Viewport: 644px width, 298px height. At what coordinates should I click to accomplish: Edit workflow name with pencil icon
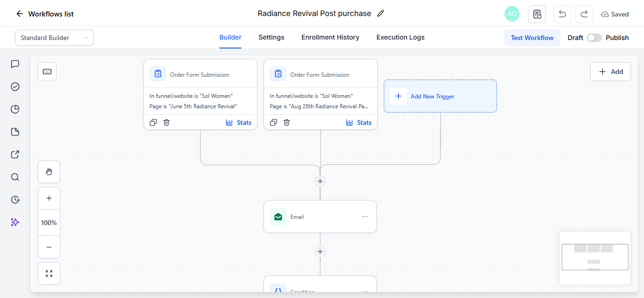[x=381, y=14]
